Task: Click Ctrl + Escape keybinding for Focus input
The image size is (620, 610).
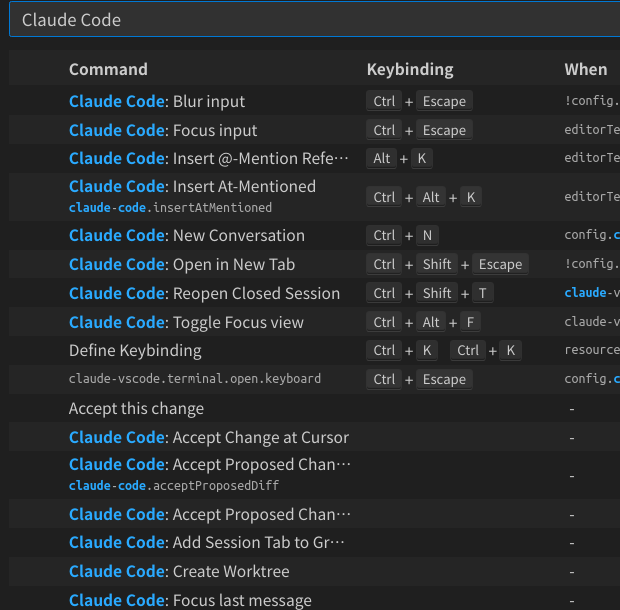Action: 420,130
